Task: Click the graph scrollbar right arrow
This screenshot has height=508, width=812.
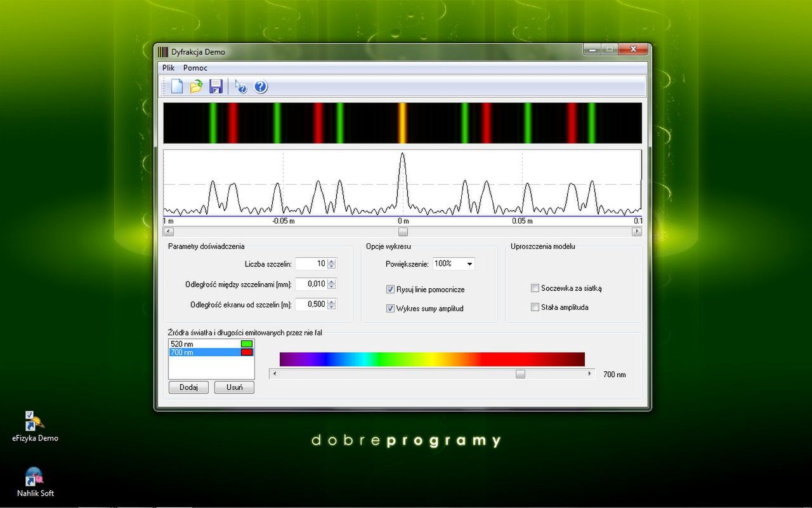Action: click(637, 232)
